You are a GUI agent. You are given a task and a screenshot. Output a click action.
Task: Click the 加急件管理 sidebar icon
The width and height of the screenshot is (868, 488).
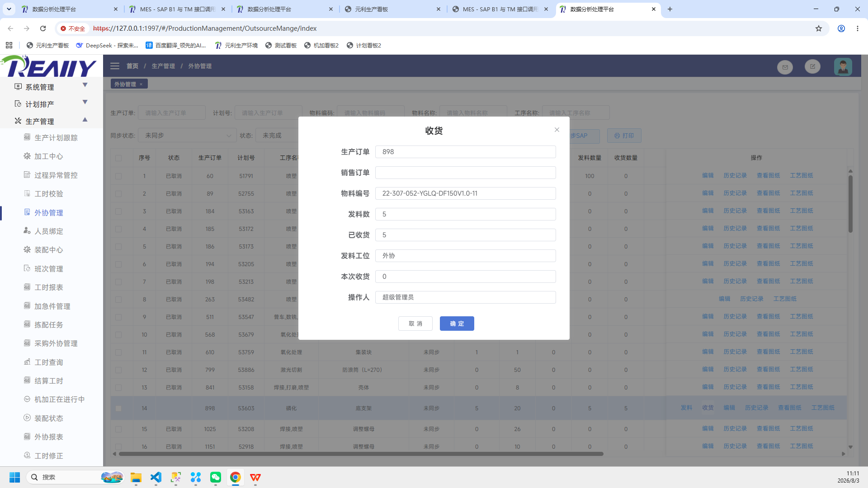point(27,306)
